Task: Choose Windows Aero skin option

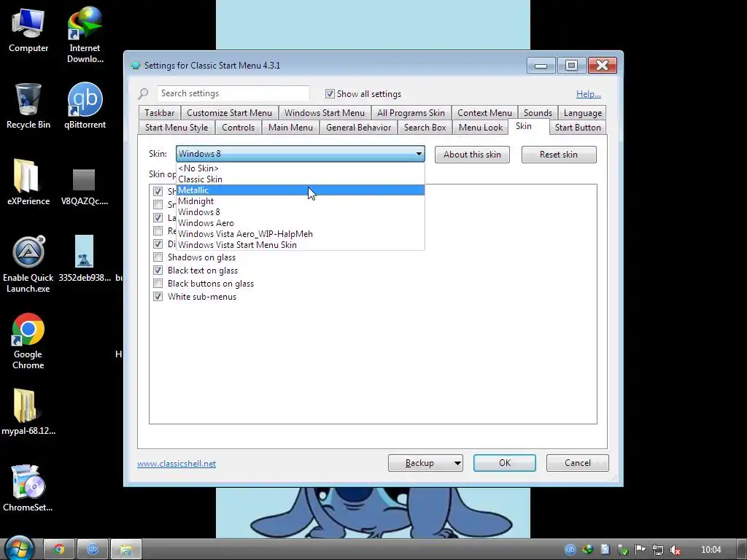Action: 300,223
